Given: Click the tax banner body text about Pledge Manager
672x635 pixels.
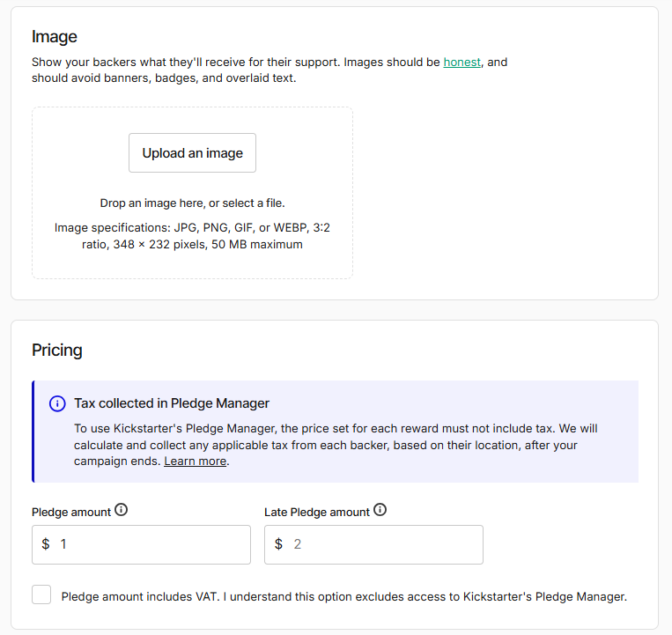Looking at the screenshot, I should click(336, 445).
